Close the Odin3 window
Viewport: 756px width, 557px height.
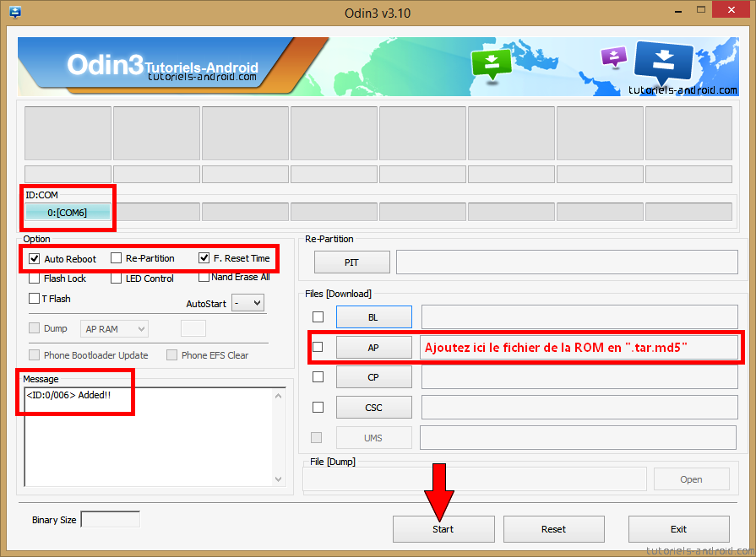click(x=731, y=9)
